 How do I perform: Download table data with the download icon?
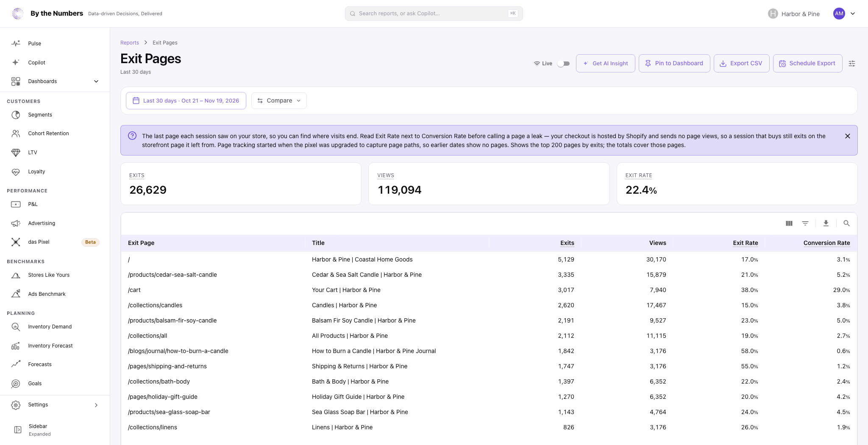point(826,223)
